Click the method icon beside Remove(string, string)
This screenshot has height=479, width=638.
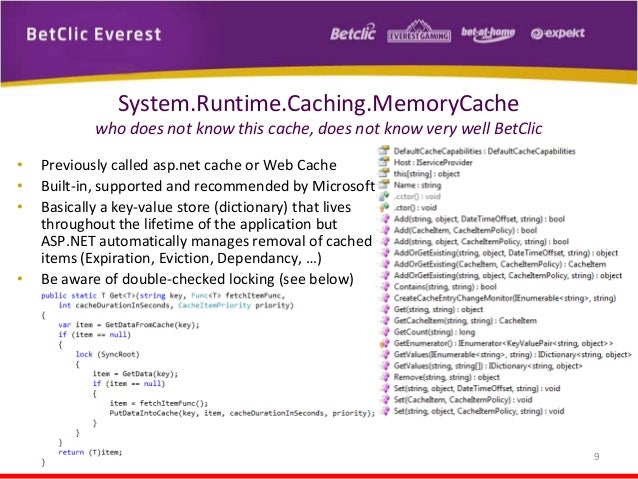[x=385, y=377]
